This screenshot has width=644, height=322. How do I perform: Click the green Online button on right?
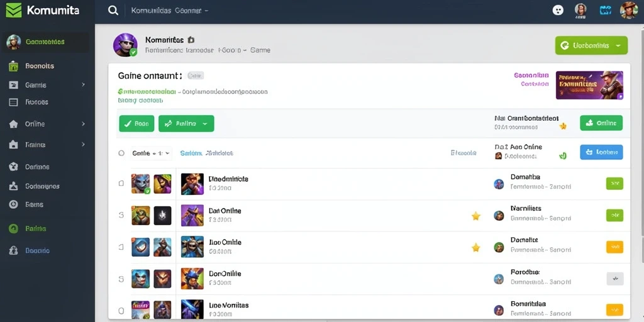coord(601,123)
